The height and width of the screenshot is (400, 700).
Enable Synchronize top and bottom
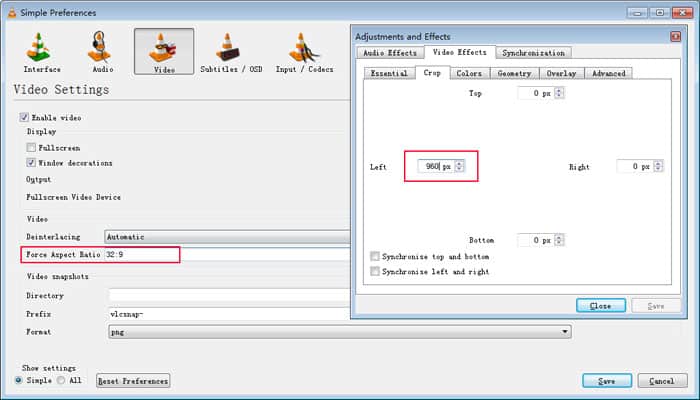[x=375, y=256]
